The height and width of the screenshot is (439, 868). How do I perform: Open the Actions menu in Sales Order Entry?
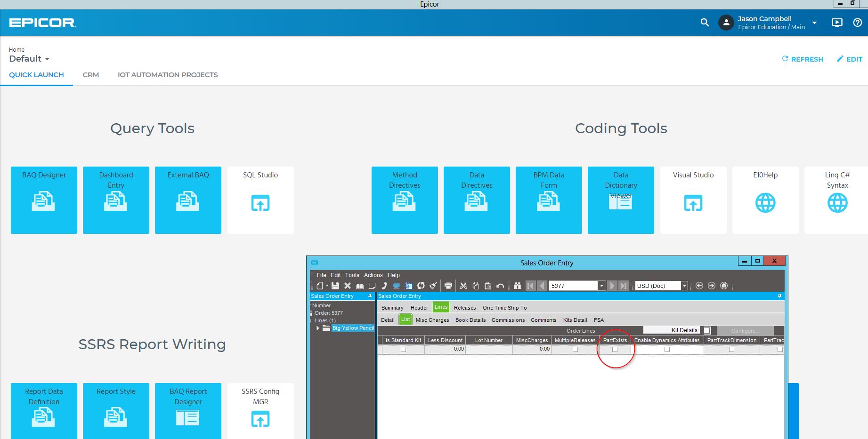[x=373, y=275]
